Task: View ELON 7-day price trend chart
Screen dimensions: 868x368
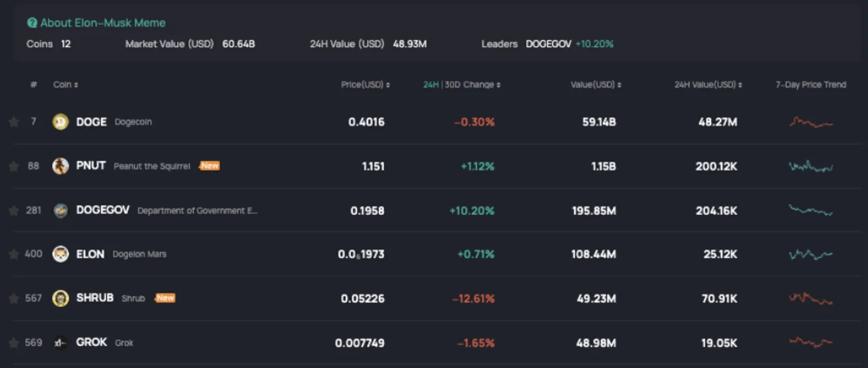Action: (x=811, y=254)
